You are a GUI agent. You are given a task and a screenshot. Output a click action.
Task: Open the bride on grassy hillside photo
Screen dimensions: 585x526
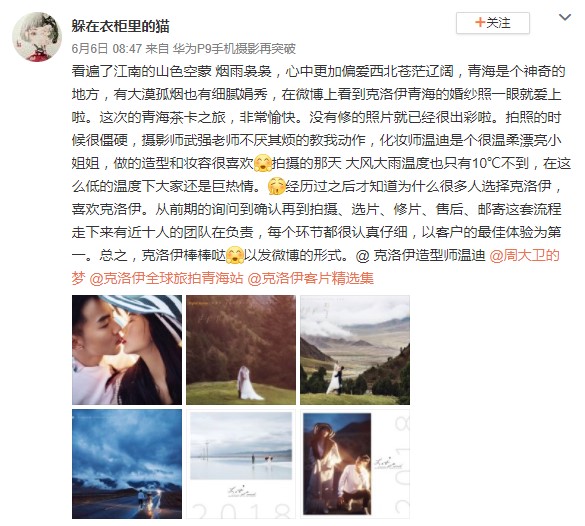[x=241, y=350]
